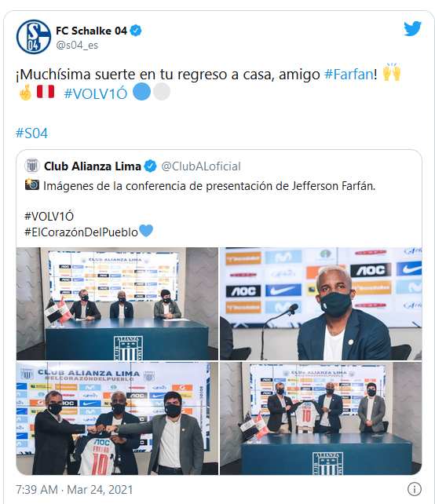Open the #Farfan hashtag link
The image size is (435, 504).
[349, 75]
